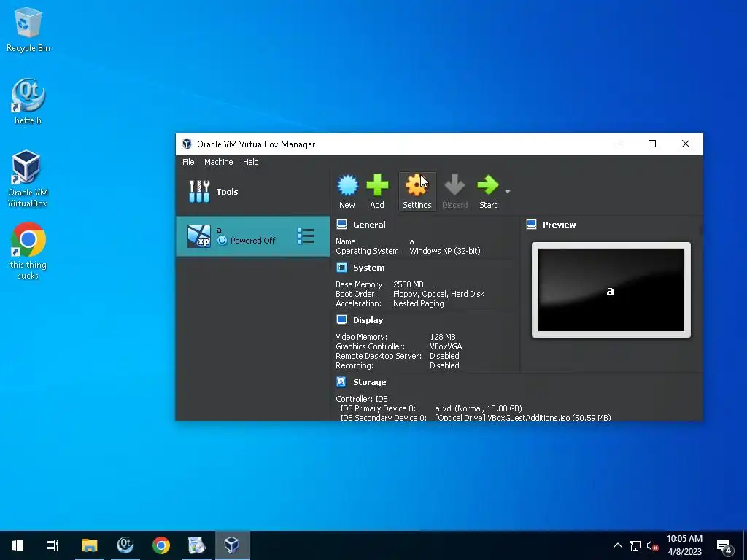This screenshot has height=560, width=747.
Task: Maximize the VirtualBox Manager window
Action: [652, 144]
